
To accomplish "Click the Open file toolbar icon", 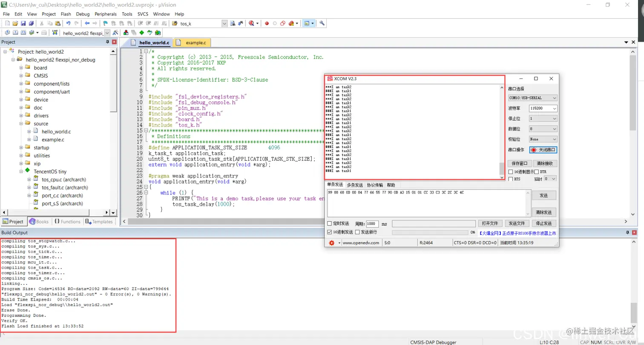I will click(x=15, y=23).
